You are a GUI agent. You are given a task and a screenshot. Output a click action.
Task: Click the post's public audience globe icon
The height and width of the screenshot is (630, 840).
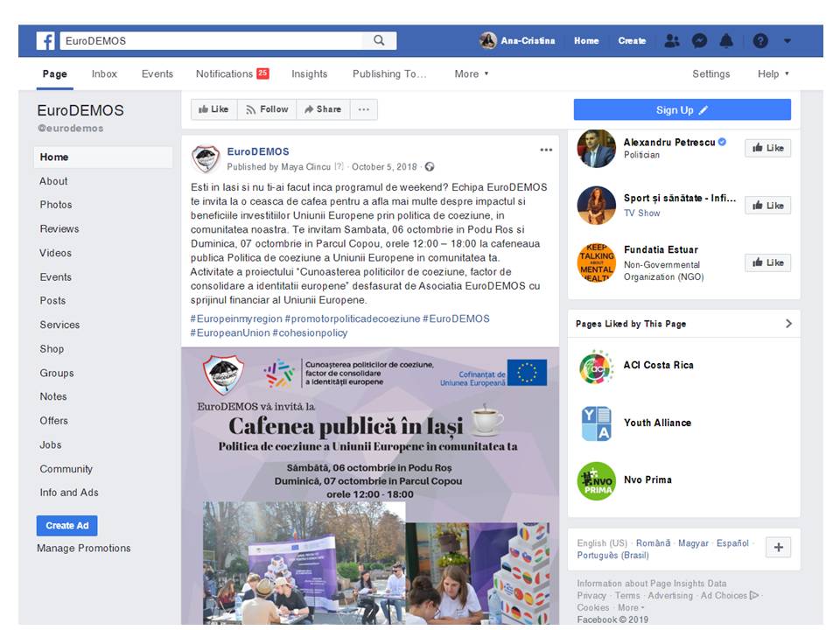[430, 167]
